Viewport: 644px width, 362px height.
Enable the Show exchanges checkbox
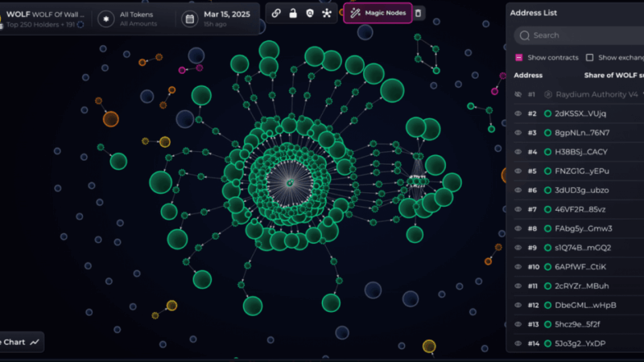point(589,57)
